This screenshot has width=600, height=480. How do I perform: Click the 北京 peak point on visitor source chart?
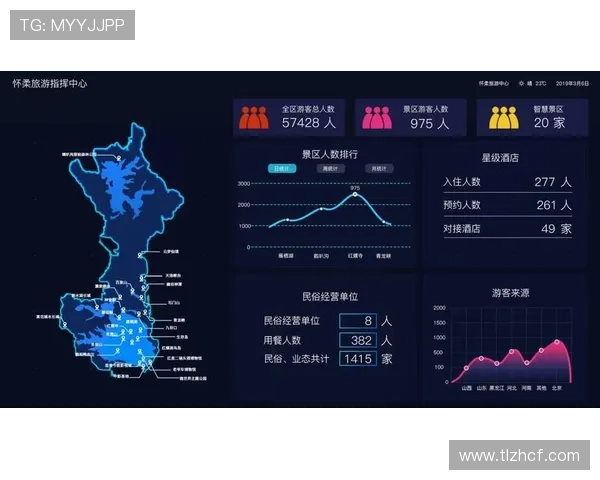coord(557,342)
